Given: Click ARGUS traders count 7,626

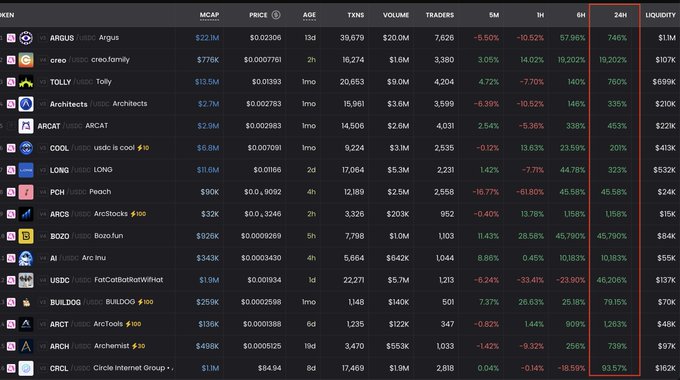Looking at the screenshot, I should (444, 38).
